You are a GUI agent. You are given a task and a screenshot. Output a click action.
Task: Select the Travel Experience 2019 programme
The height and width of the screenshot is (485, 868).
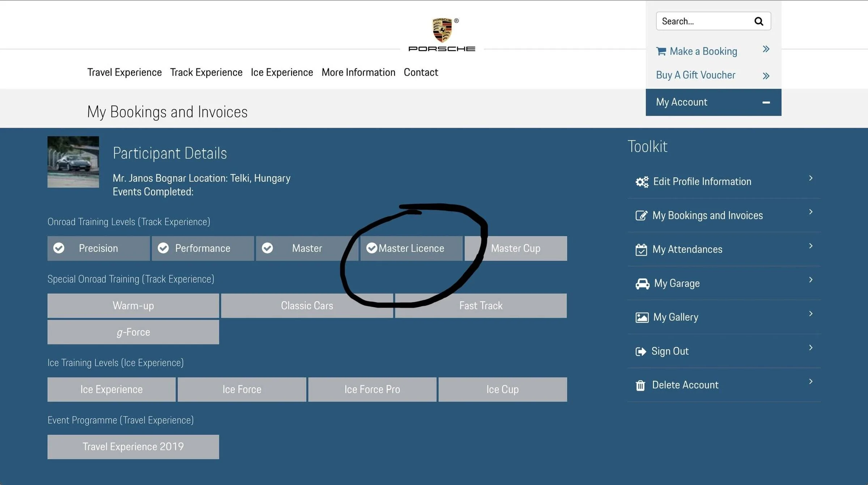pos(133,447)
